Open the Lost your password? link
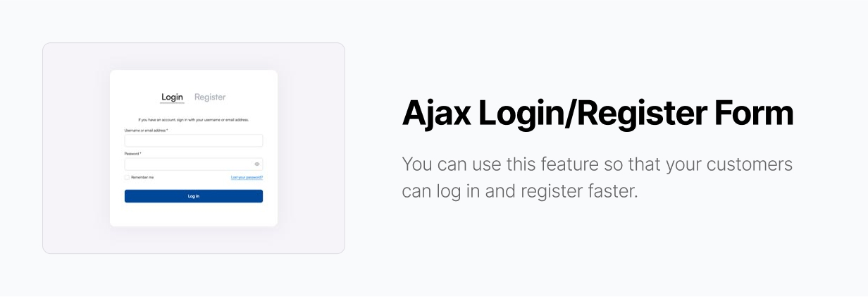This screenshot has width=868, height=297. (247, 177)
